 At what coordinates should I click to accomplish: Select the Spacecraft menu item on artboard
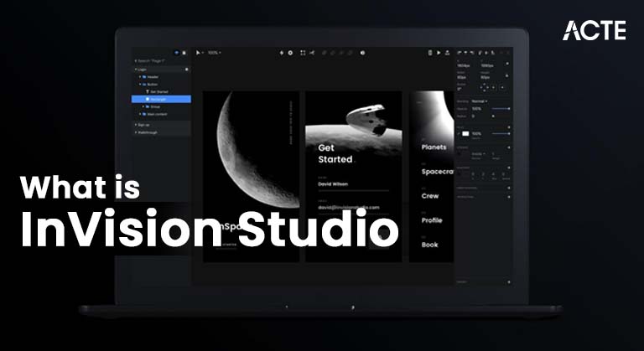click(438, 172)
